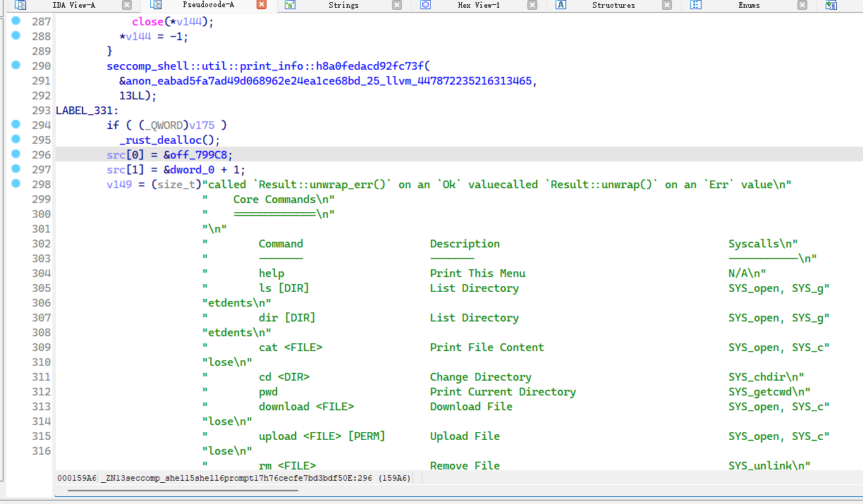Click the IDA View-A tab icon

20,5
